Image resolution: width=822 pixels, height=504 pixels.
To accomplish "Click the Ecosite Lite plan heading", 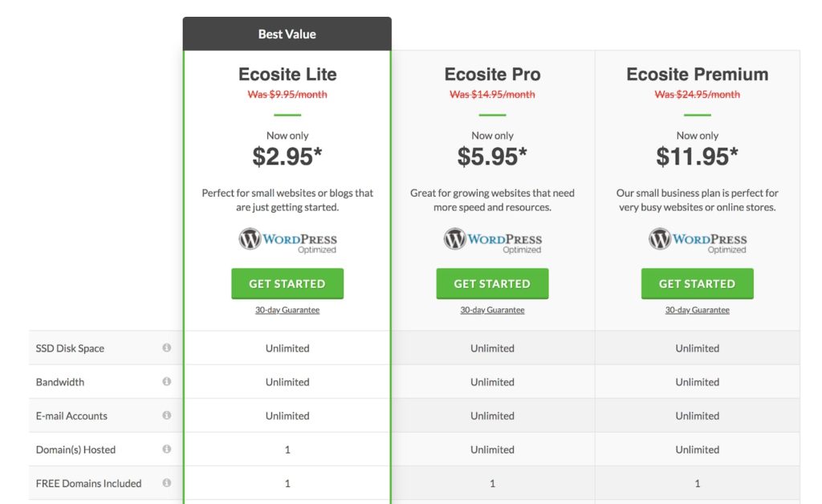I will (287, 75).
